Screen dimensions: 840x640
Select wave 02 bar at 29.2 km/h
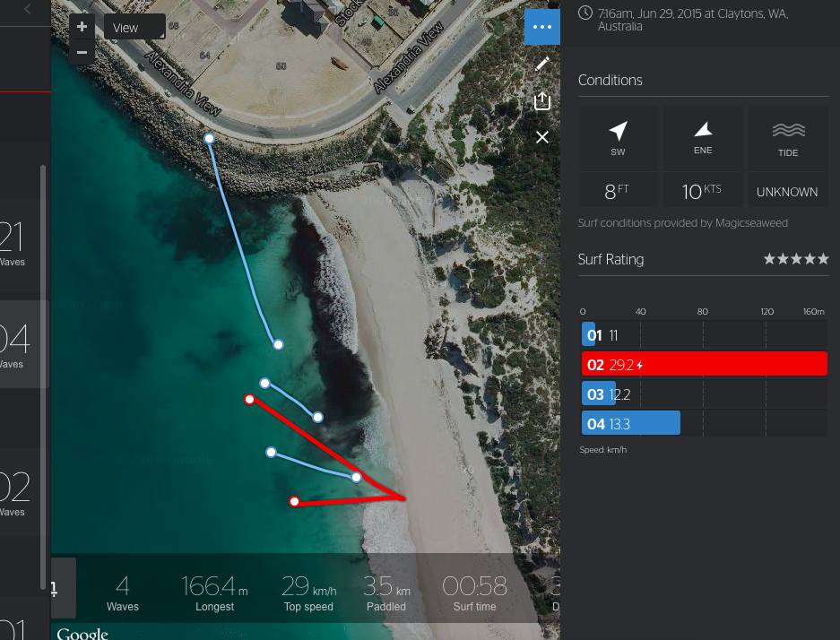tap(704, 364)
